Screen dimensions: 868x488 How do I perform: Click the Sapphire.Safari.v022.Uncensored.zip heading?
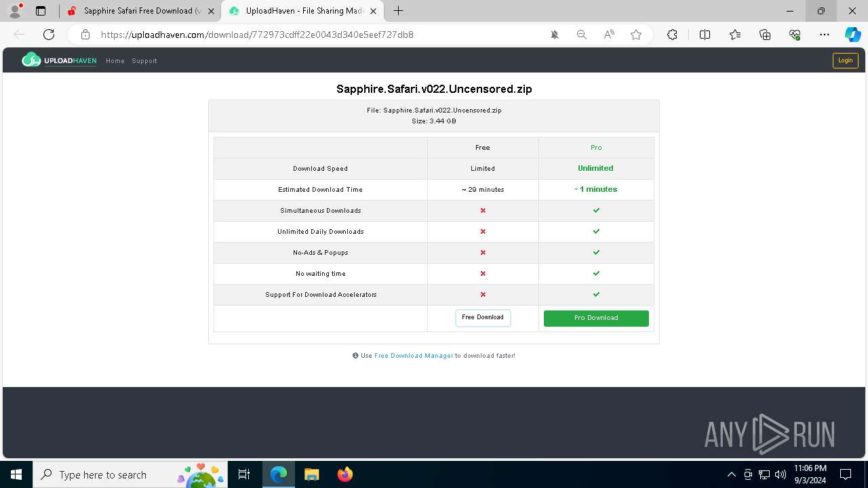point(434,89)
